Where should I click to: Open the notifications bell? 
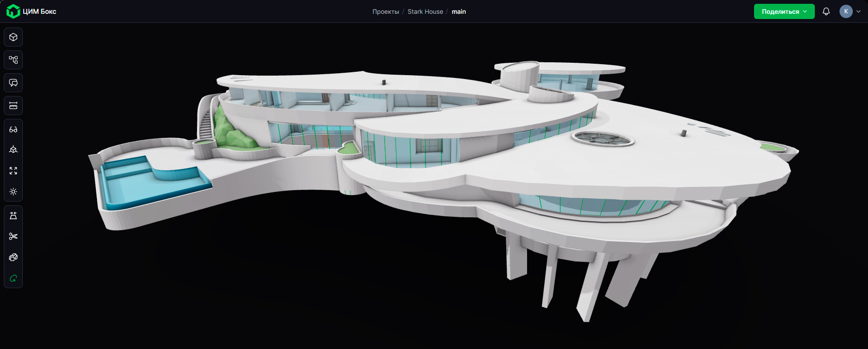826,11
